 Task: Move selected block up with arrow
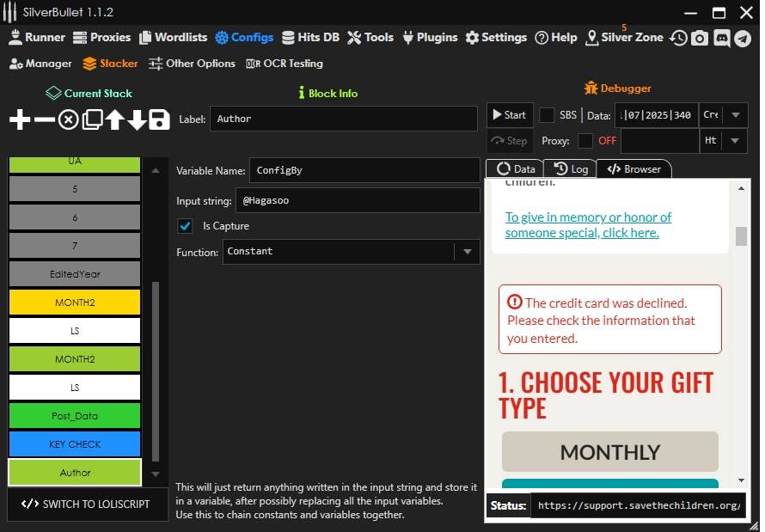pos(114,119)
